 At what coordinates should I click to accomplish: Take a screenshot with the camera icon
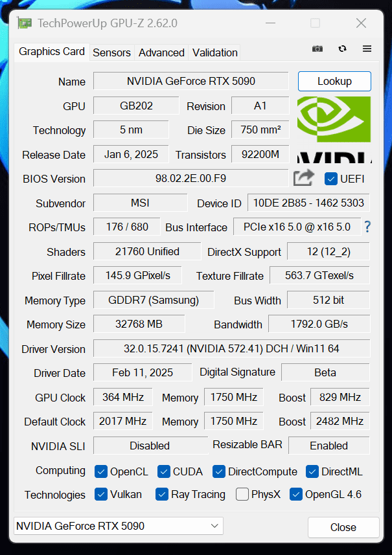pyautogui.click(x=317, y=49)
